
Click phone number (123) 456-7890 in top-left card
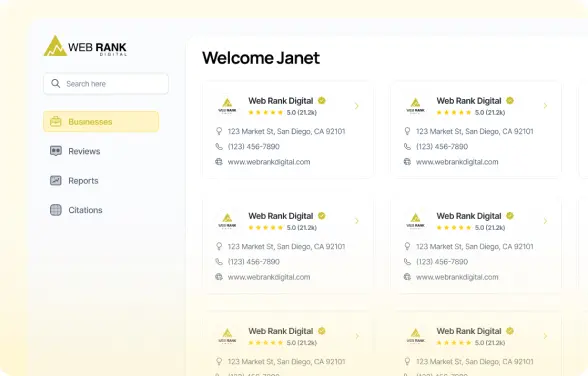click(x=254, y=147)
